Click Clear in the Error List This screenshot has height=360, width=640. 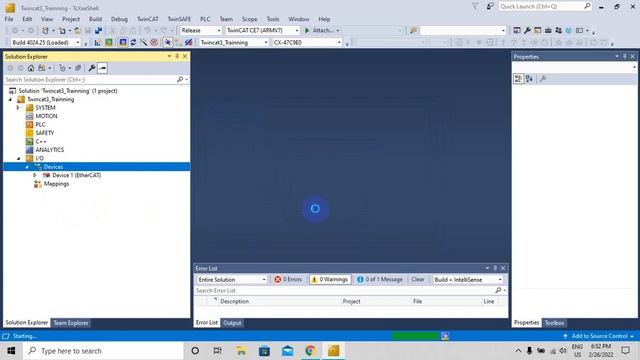click(x=418, y=280)
